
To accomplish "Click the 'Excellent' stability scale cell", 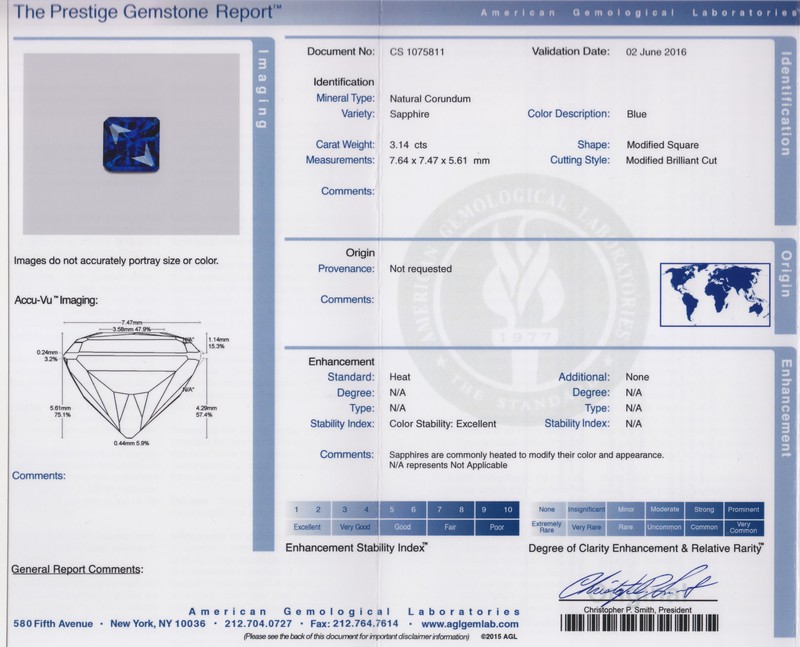I will [x=306, y=525].
